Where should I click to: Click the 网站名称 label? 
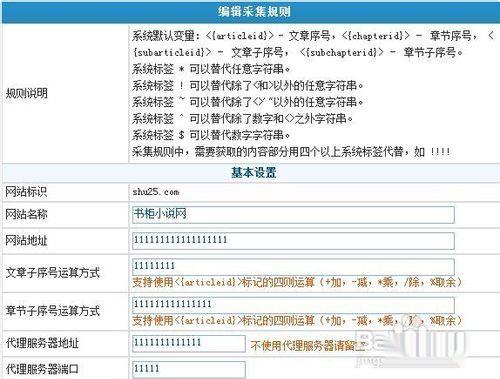[26, 214]
